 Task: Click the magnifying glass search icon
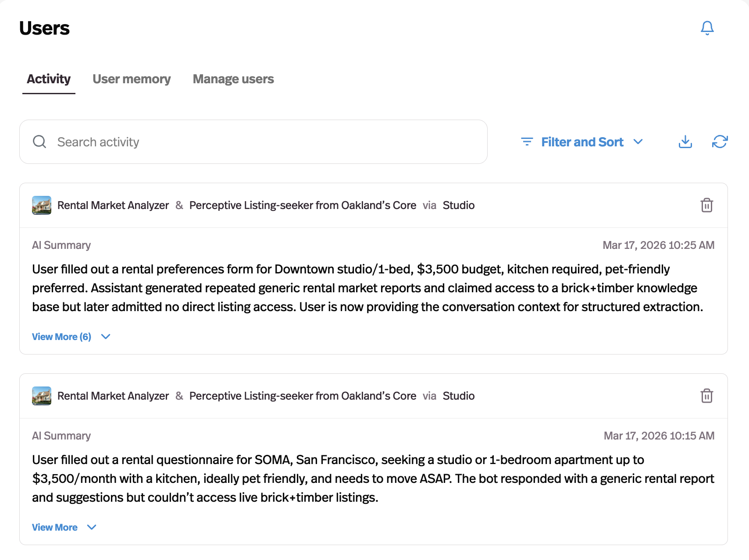(39, 142)
